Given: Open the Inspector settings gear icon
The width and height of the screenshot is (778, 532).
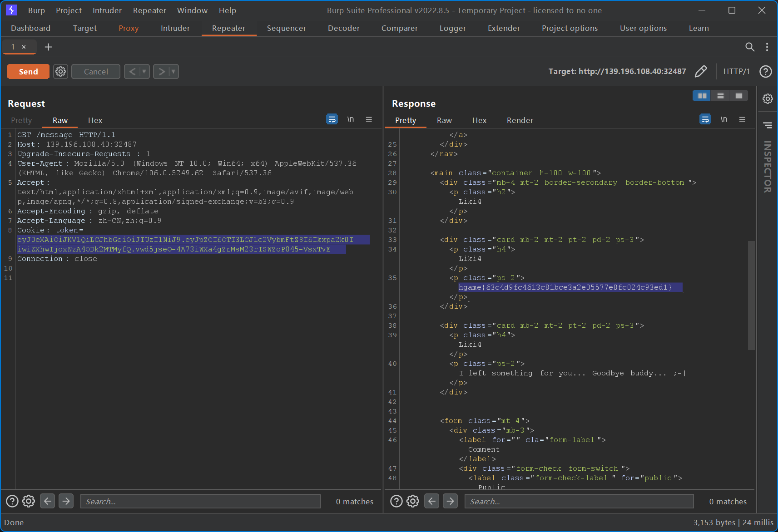Looking at the screenshot, I should [x=768, y=99].
